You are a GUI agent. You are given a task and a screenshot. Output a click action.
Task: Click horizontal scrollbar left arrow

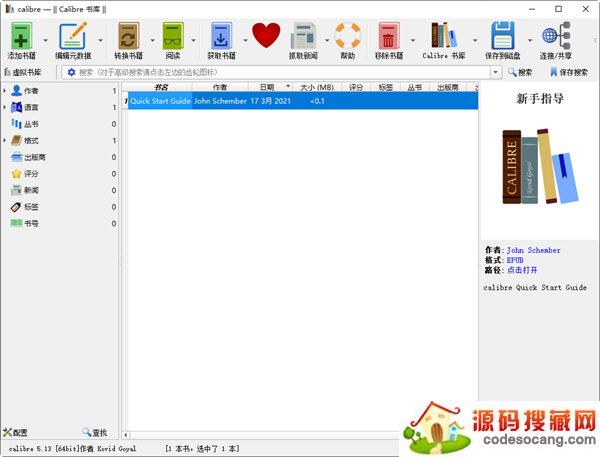[126, 435]
